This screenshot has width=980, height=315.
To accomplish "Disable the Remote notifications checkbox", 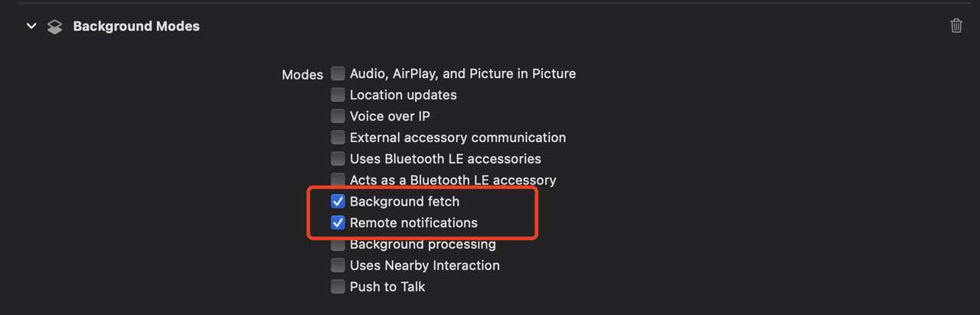I will (338, 223).
